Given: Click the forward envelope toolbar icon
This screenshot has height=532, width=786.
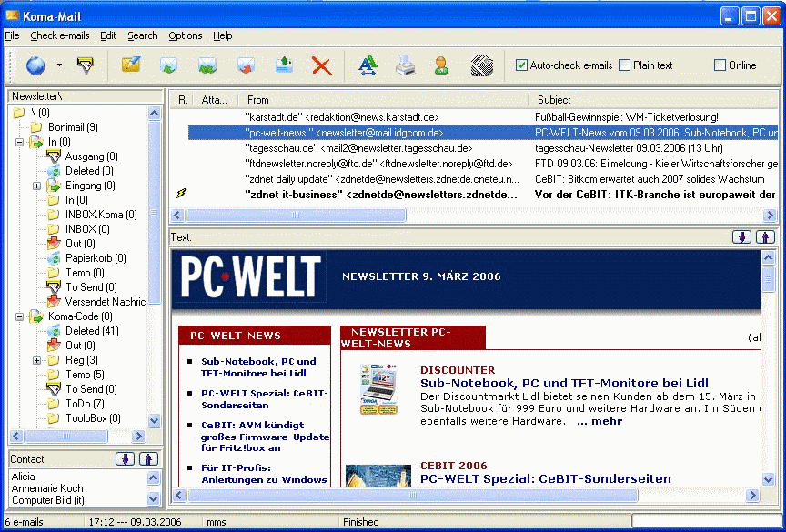Looking at the screenshot, I should (246, 65).
